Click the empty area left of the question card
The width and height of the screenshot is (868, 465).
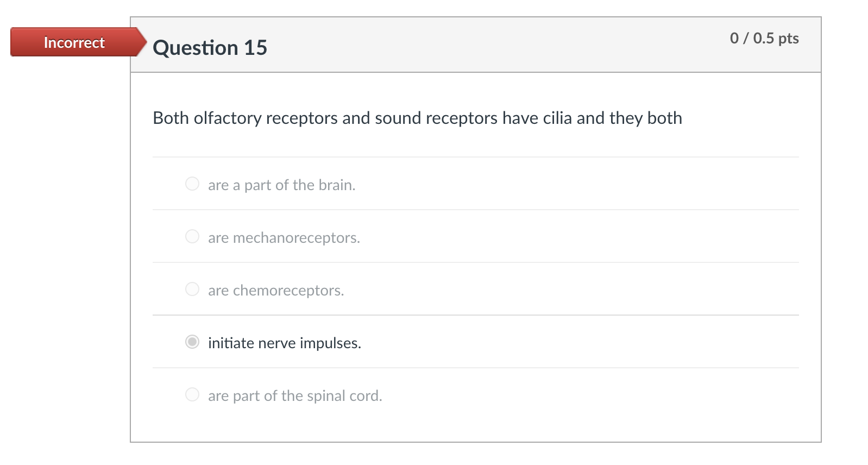pos(65,244)
